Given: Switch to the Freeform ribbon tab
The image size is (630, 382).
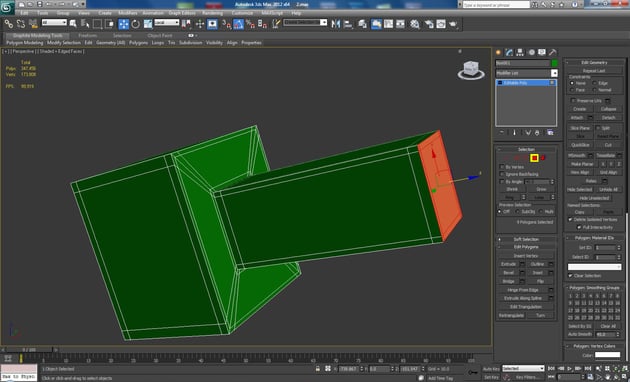Looking at the screenshot, I should (88, 35).
